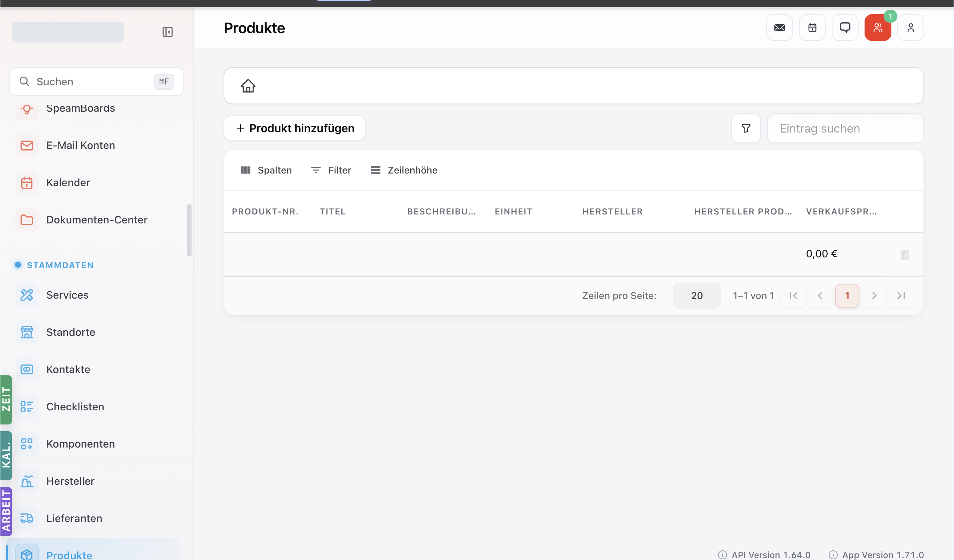
Task: Select page 1 in pagination
Action: click(847, 296)
